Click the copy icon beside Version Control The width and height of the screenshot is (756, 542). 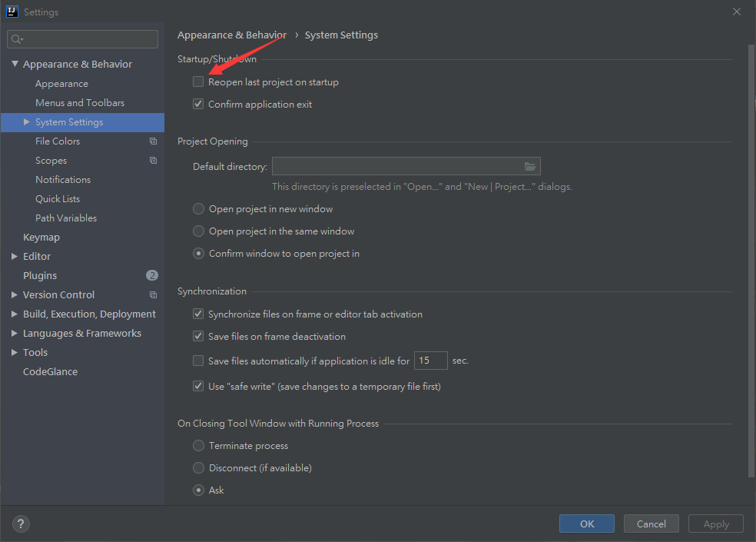(x=153, y=295)
